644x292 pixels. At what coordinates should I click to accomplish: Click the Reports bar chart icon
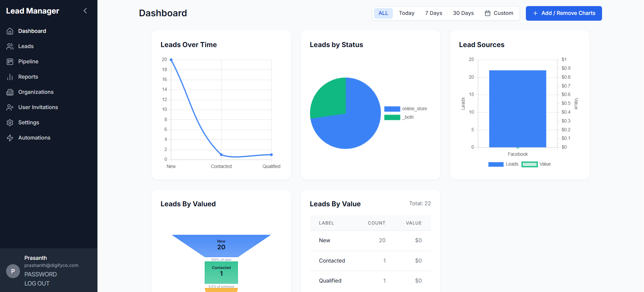click(10, 77)
